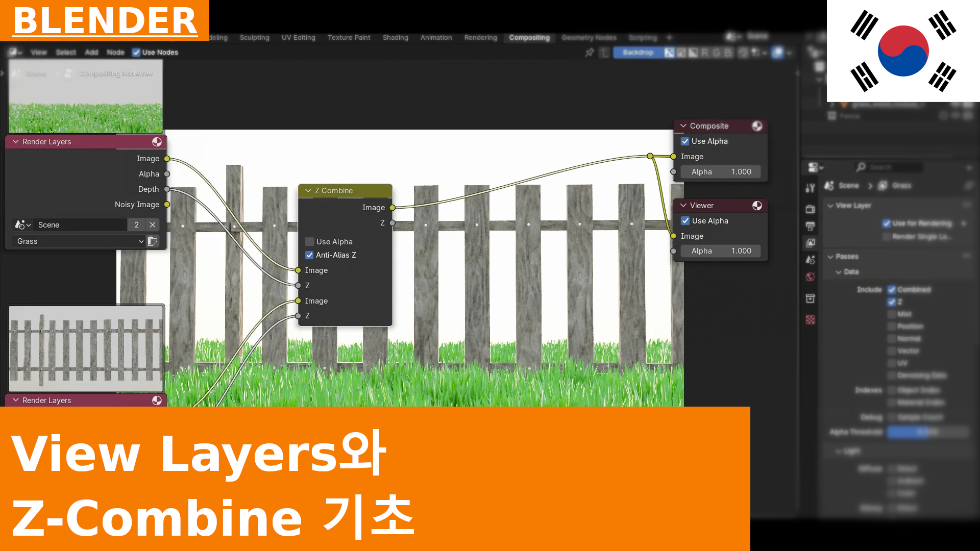Unlink scene with the X button

(x=153, y=225)
